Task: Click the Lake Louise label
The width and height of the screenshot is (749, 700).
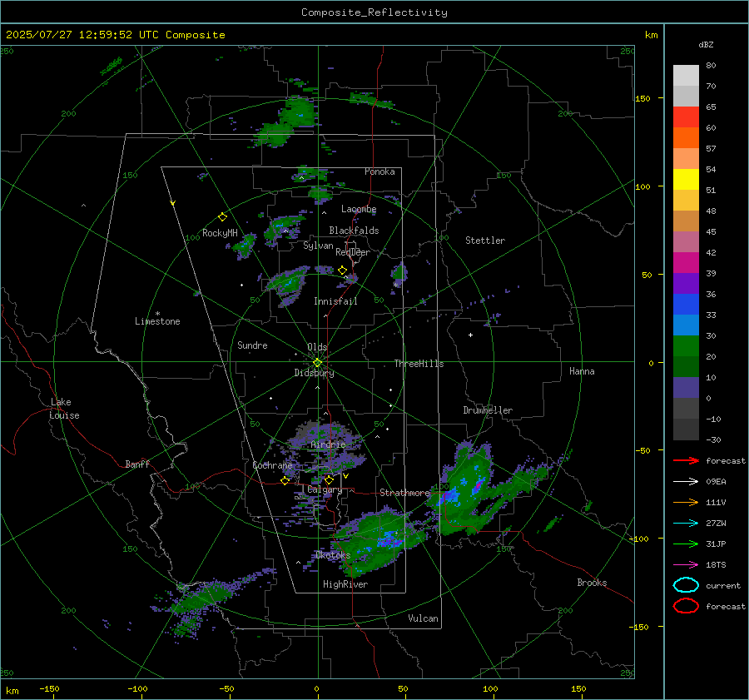Action: [x=64, y=409]
